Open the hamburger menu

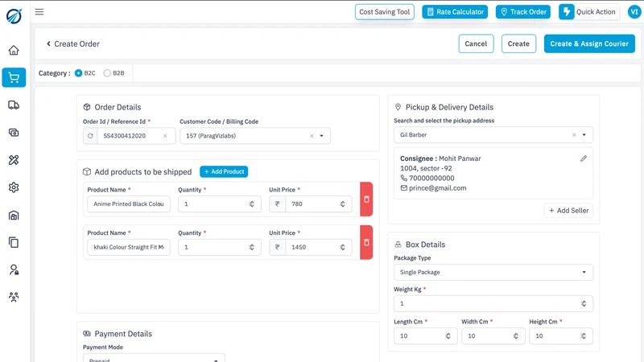pos(39,12)
